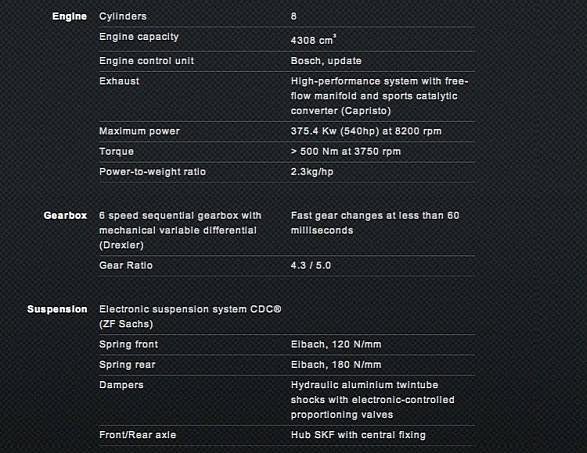The width and height of the screenshot is (587, 453).
Task: Select the Gearbox section heading
Action: pyautogui.click(x=65, y=215)
